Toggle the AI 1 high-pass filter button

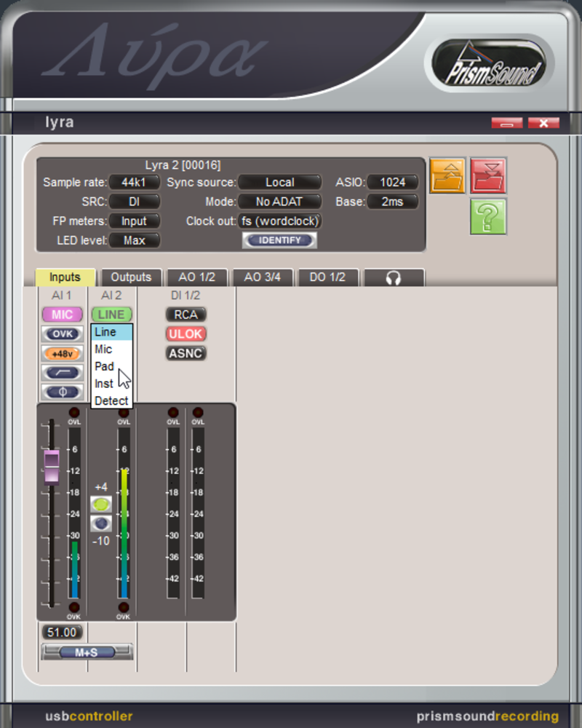click(x=62, y=373)
